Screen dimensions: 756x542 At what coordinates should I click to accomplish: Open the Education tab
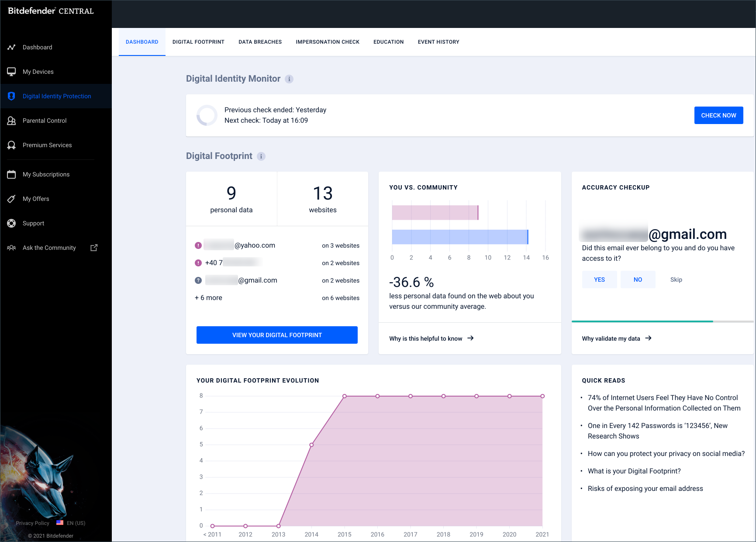click(388, 42)
